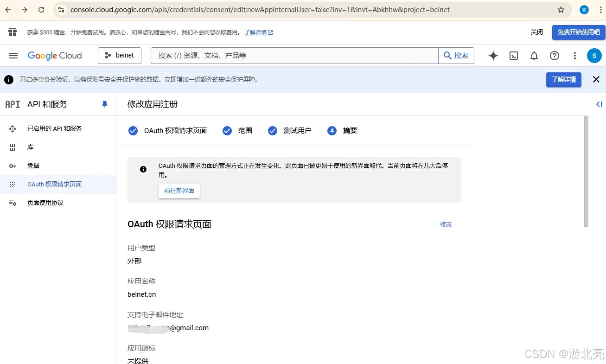
Task: Reload the page with the refresh icon
Action: coord(41,10)
